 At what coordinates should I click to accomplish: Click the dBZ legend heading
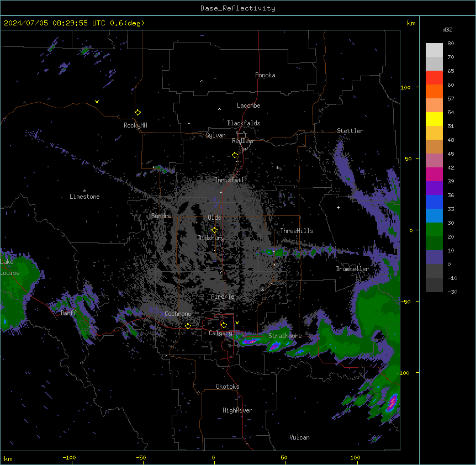[447, 29]
